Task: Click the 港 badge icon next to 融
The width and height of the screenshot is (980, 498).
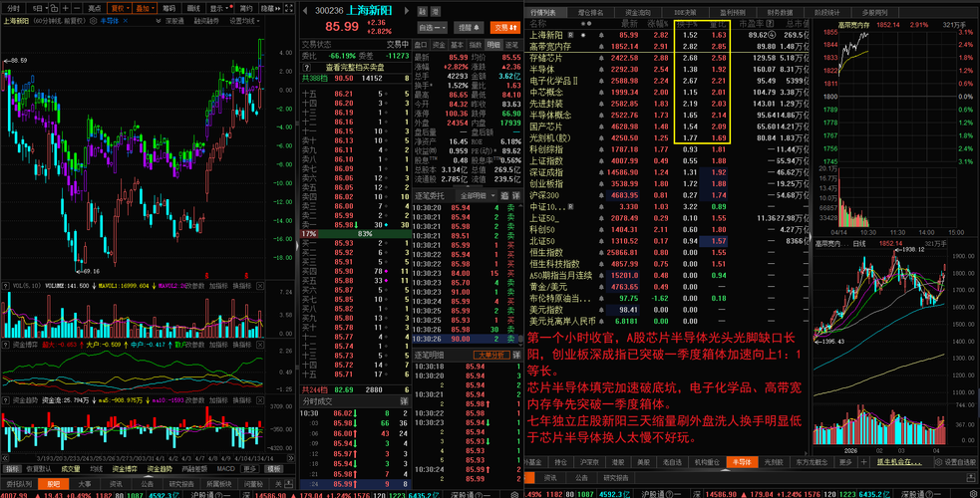Action: [436, 12]
